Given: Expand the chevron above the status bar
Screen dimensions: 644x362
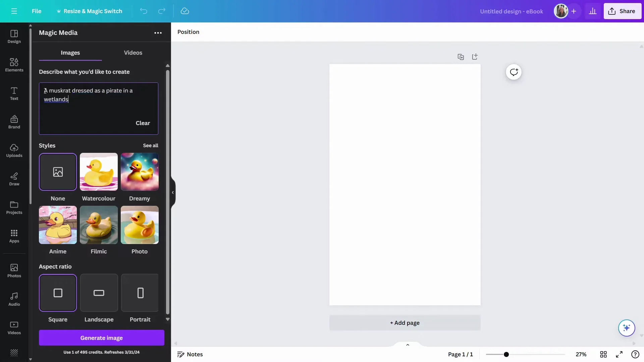Looking at the screenshot, I should (x=408, y=345).
